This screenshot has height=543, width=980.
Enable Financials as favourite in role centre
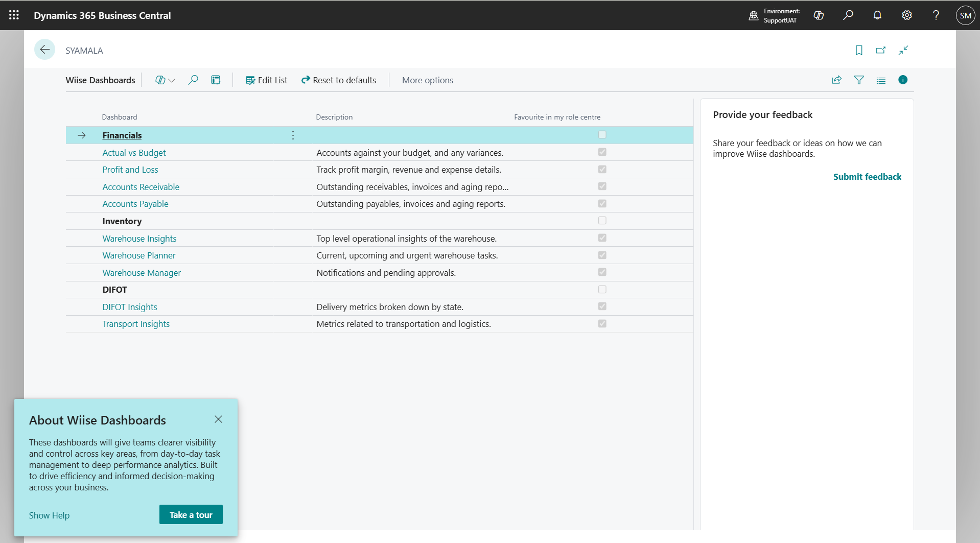602,134
